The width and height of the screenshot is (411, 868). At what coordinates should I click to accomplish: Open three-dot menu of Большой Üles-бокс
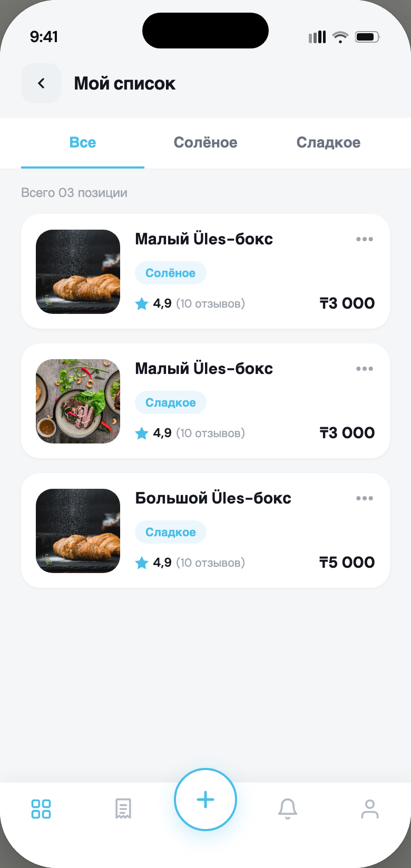(x=365, y=498)
